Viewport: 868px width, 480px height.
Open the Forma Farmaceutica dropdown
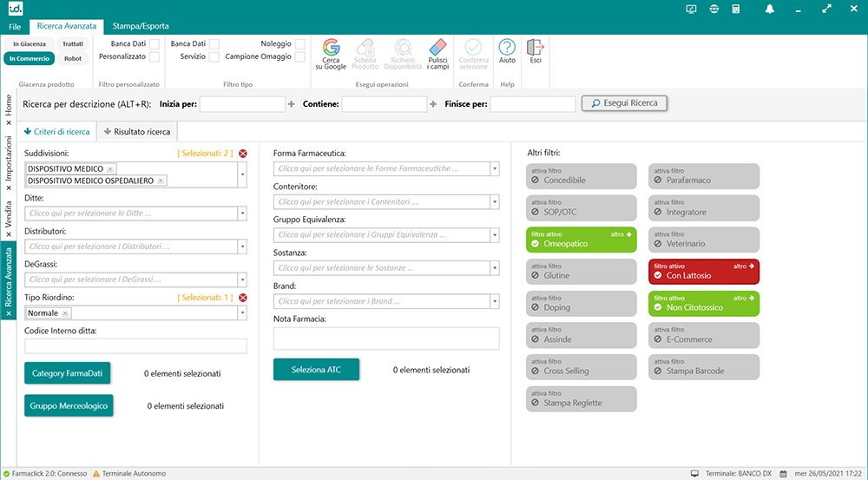tap(495, 168)
